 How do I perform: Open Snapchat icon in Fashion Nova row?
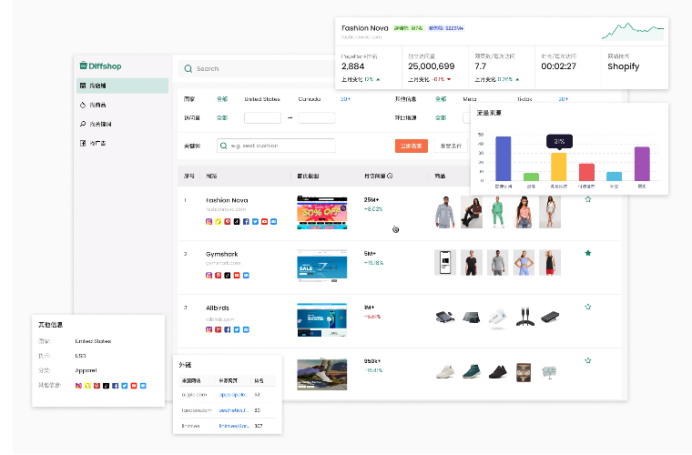coord(218,222)
